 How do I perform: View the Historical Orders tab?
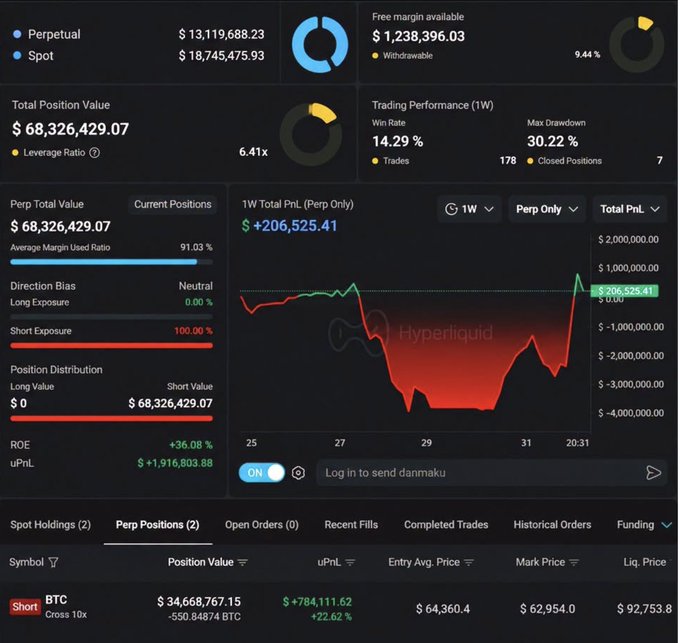[552, 525]
